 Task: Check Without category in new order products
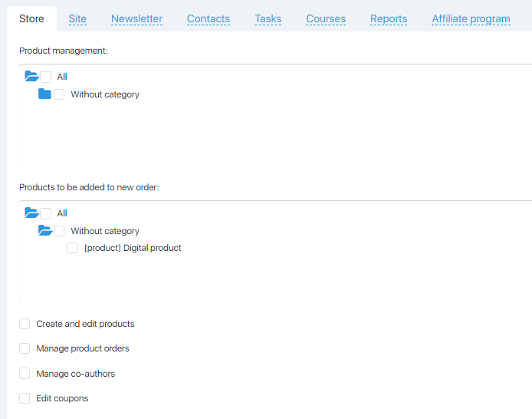tap(59, 231)
